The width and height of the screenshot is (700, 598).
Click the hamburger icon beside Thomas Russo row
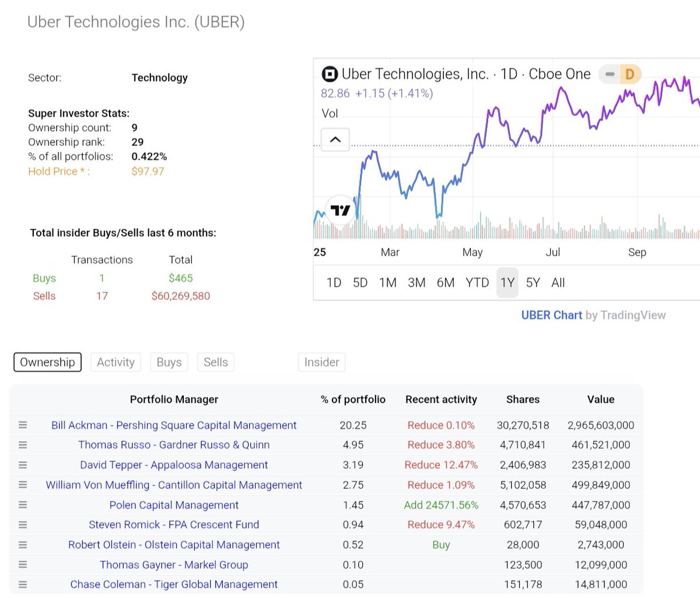pos(23,445)
